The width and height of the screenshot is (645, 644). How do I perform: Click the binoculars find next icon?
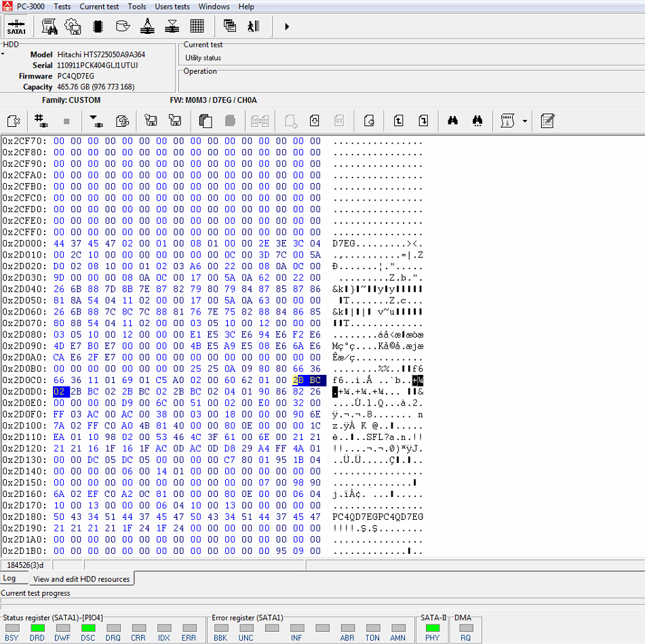coord(477,121)
